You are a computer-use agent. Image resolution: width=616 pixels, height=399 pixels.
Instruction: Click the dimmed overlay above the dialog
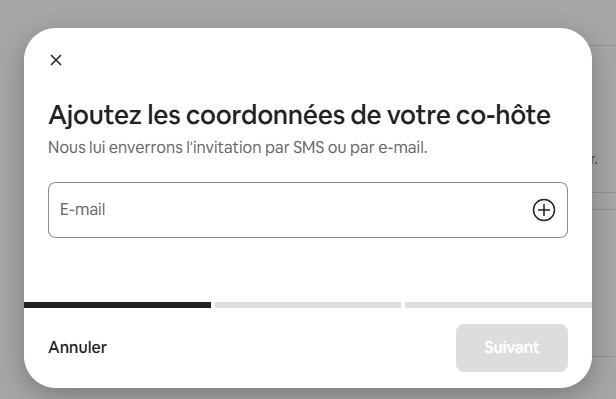point(308,13)
